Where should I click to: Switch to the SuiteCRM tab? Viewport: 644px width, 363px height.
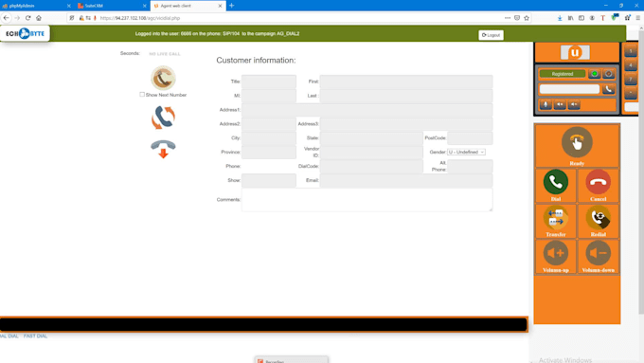pos(112,6)
